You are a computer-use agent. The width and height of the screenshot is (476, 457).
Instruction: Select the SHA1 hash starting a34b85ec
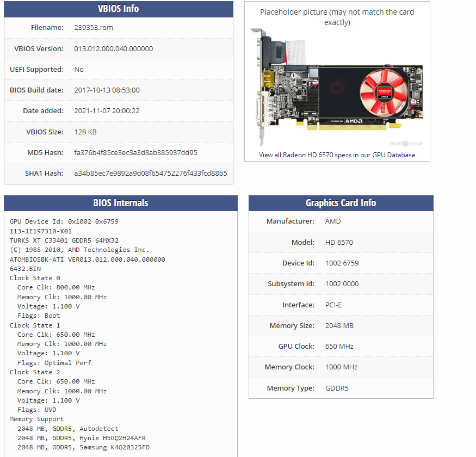click(151, 174)
